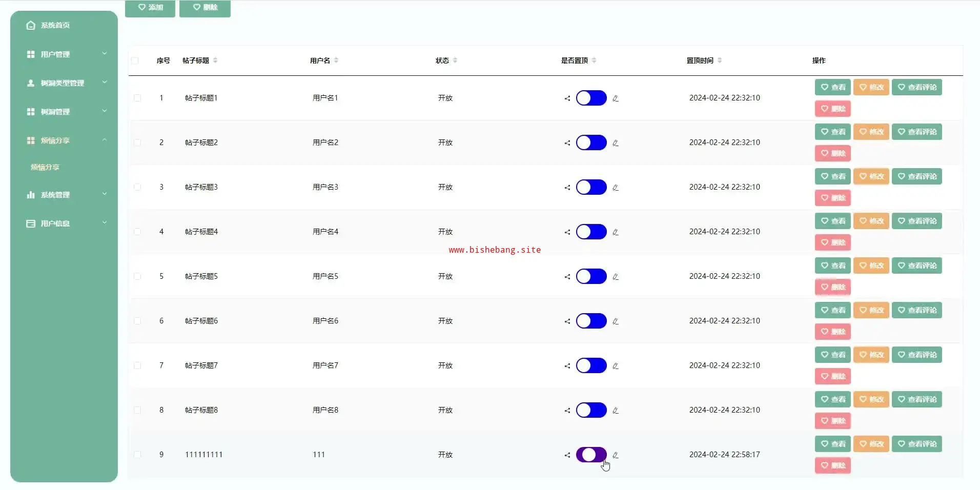Collapse the 烦恼分享 sidebar menu arrow

105,139
